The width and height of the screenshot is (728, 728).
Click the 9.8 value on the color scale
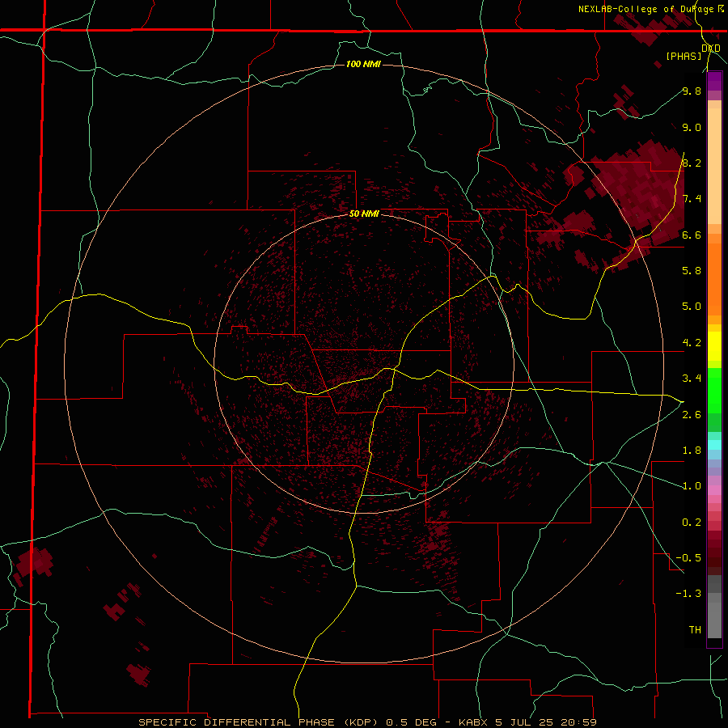coord(692,91)
